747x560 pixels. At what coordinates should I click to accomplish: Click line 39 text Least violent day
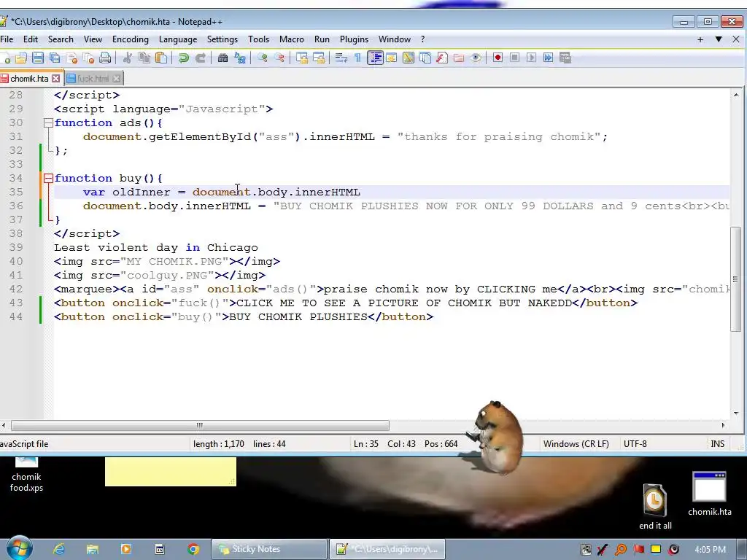(x=116, y=248)
